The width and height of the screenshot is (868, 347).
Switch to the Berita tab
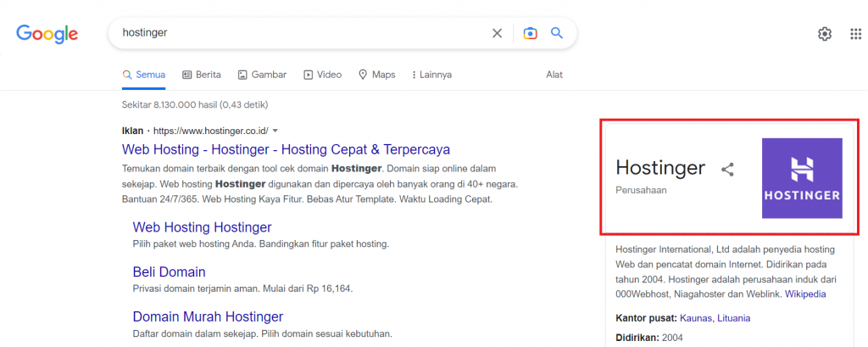[202, 75]
